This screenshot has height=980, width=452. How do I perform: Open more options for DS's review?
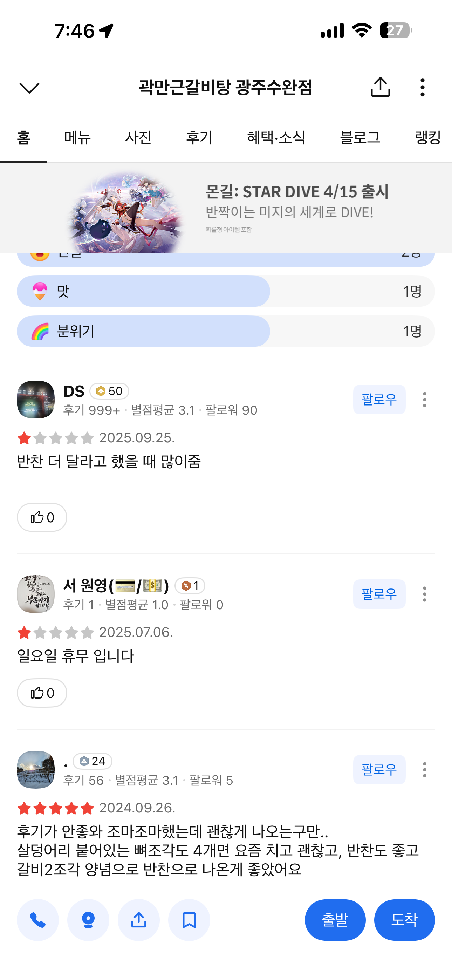coord(425,400)
